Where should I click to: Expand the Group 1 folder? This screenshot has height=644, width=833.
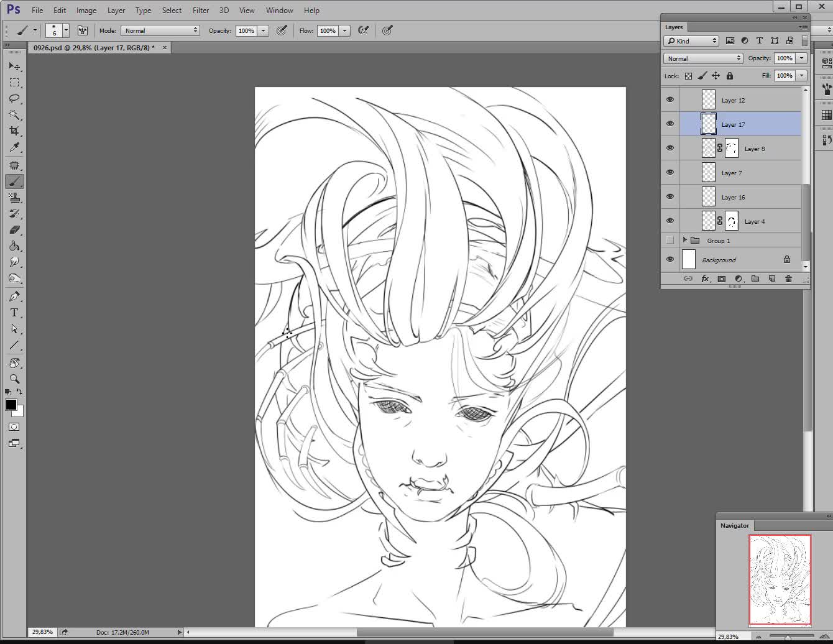tap(684, 241)
